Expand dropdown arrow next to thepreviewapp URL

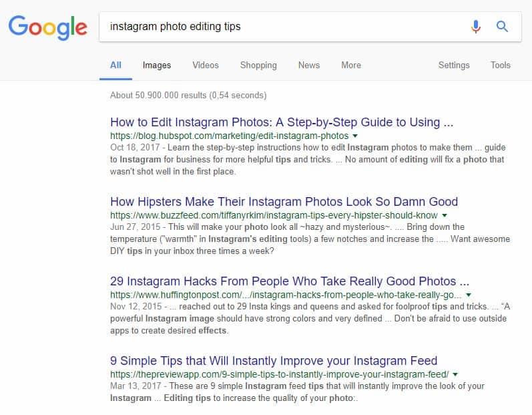[455, 374]
